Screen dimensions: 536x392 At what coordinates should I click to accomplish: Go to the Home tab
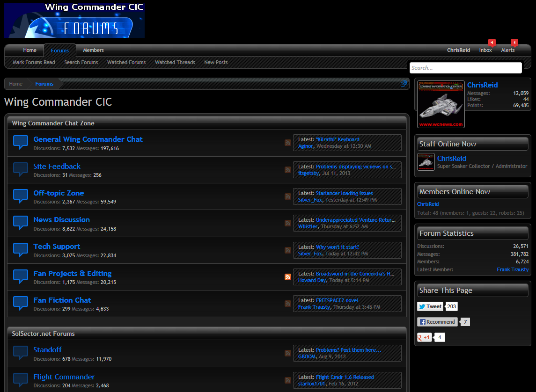[x=29, y=50]
